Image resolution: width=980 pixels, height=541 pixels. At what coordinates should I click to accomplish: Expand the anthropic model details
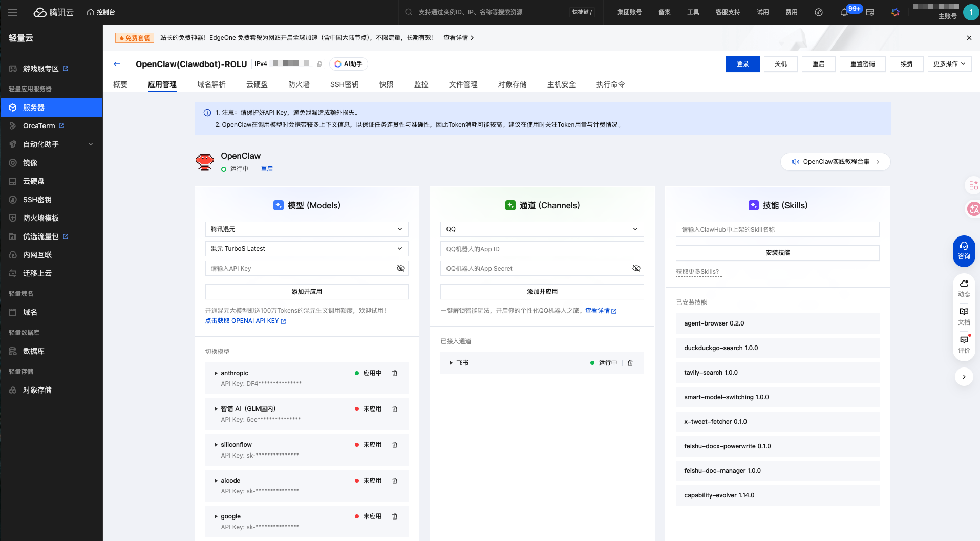[216, 373]
